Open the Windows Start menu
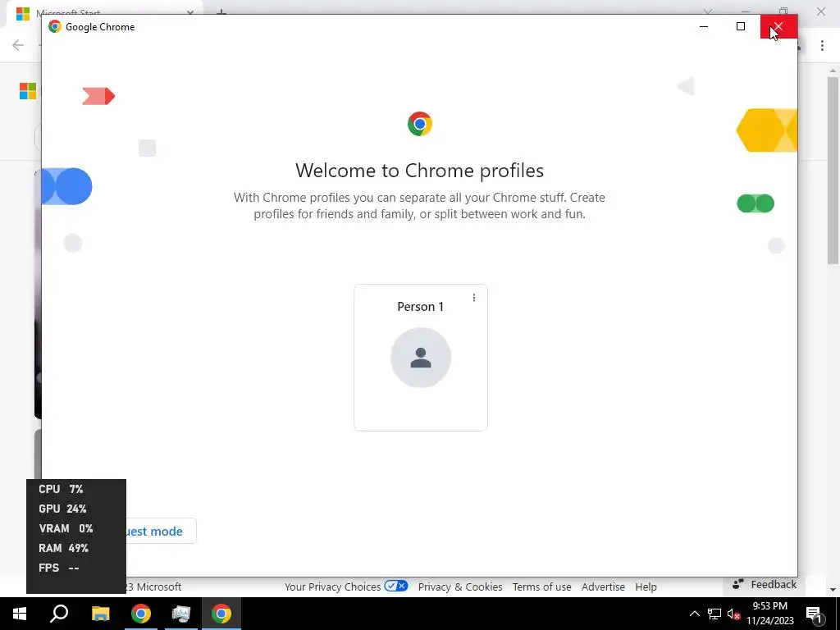 coord(20,614)
